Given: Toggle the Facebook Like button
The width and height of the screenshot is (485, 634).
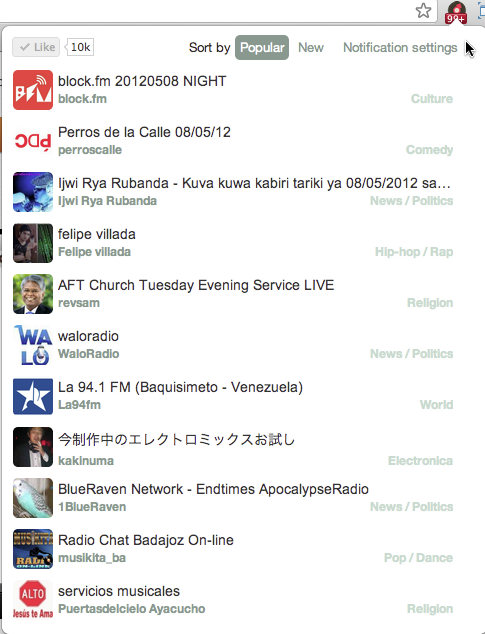Looking at the screenshot, I should (x=36, y=47).
